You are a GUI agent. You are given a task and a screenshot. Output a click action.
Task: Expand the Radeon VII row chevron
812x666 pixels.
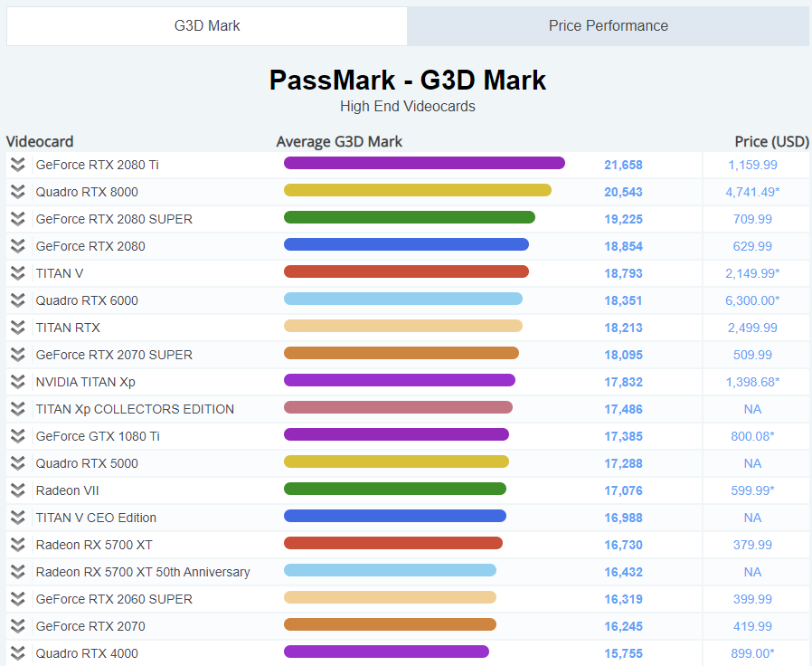coord(17,490)
